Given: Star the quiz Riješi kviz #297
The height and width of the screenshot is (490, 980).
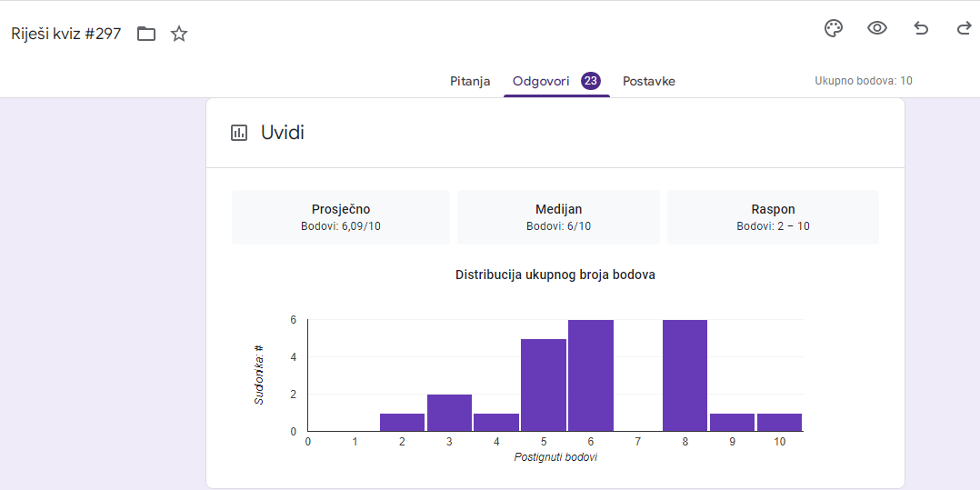Looking at the screenshot, I should 179,35.
